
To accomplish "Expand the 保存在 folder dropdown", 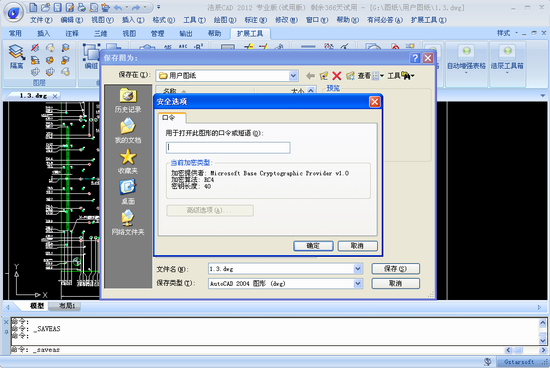I will tap(294, 75).
